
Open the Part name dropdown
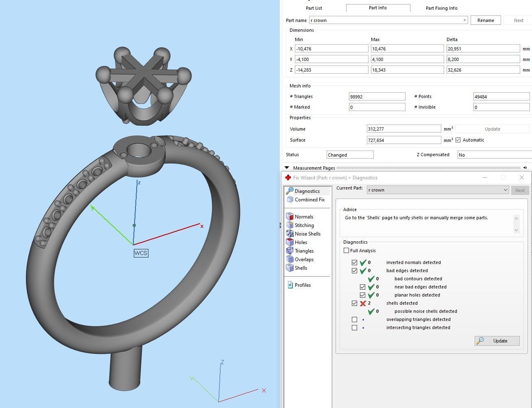[x=464, y=20]
